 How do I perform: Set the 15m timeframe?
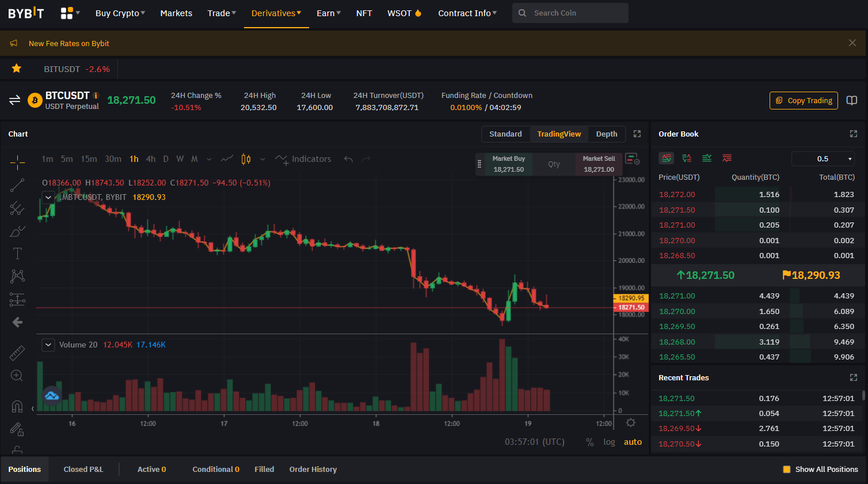[x=89, y=159]
